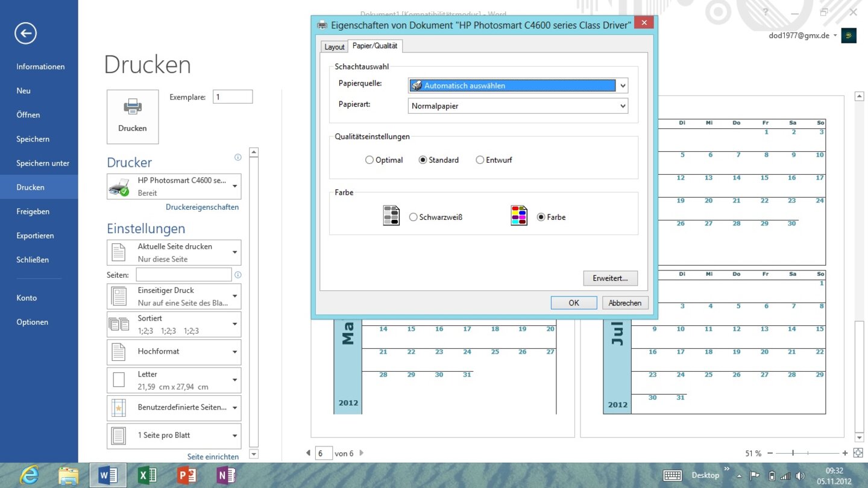Viewport: 868px width, 488px height.
Task: Click the current page number field
Action: click(324, 453)
